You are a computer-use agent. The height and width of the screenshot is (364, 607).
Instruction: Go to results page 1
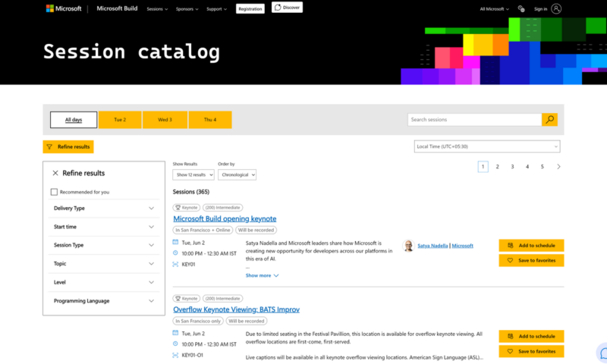pyautogui.click(x=483, y=167)
